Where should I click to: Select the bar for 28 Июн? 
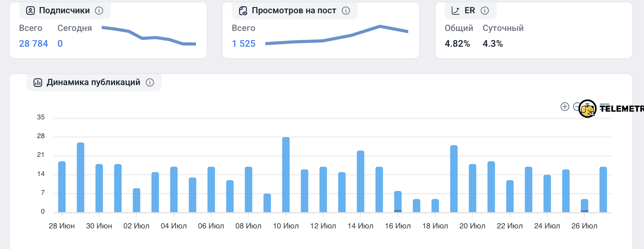coord(62,187)
